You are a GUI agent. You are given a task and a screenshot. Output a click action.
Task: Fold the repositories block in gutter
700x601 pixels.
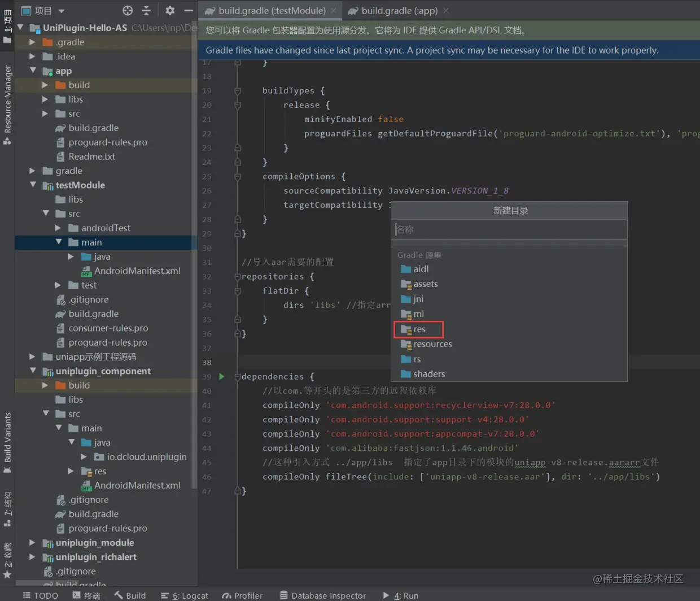click(x=238, y=276)
